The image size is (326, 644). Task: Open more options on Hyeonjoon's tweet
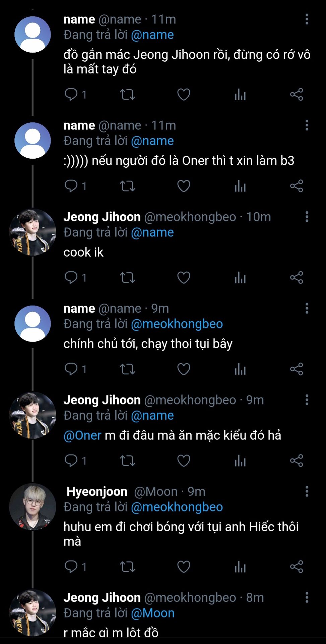307,491
